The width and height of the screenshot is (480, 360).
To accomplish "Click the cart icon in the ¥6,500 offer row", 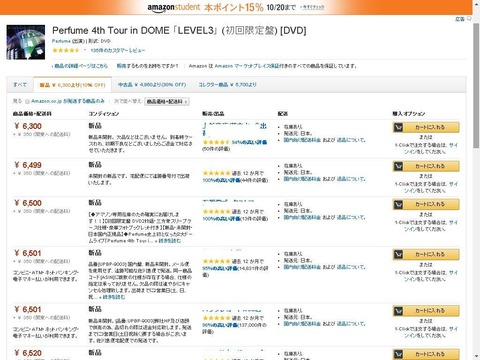I will [x=398, y=204].
